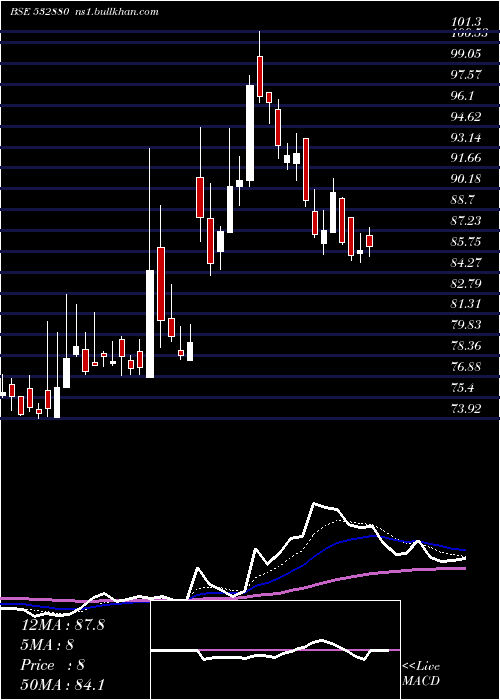Click the 50MA : 84.1 readout
Image resolution: width=500 pixels, height=700 pixels.
click(x=62, y=684)
